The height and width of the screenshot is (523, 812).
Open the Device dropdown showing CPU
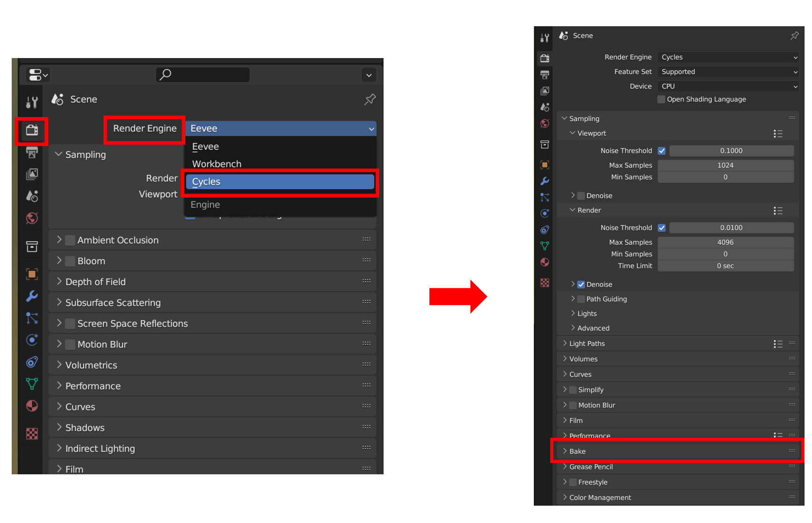[728, 86]
